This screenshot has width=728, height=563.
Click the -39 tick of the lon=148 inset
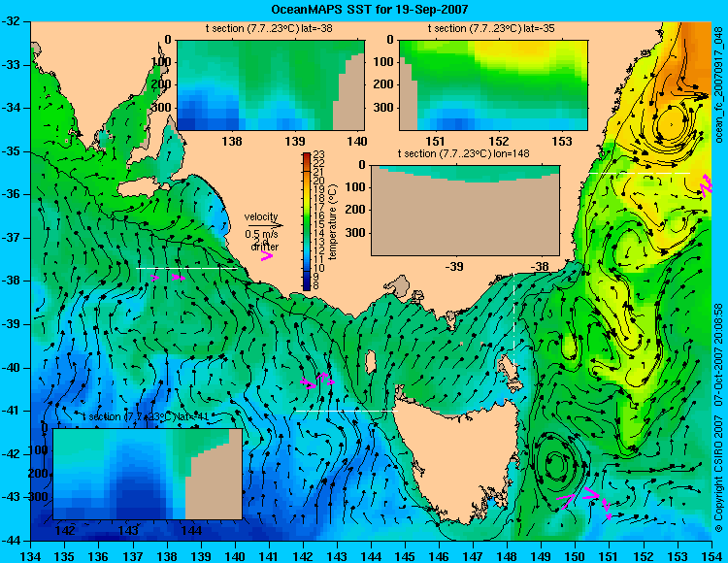click(x=453, y=266)
